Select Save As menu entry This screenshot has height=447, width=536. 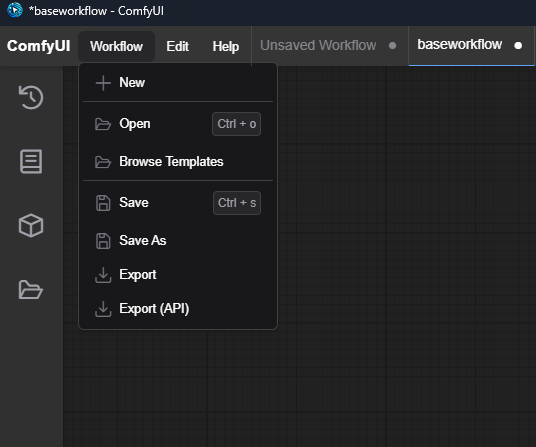tap(178, 241)
